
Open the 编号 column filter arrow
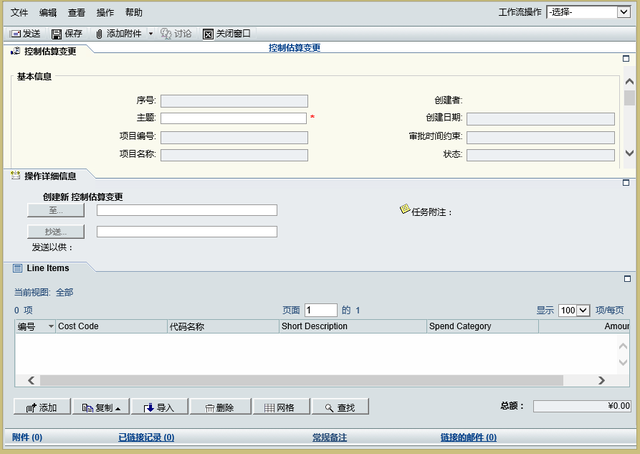click(x=50, y=326)
